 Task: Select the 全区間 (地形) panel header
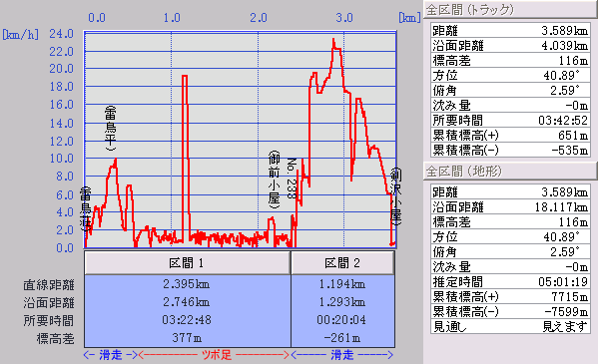510,172
